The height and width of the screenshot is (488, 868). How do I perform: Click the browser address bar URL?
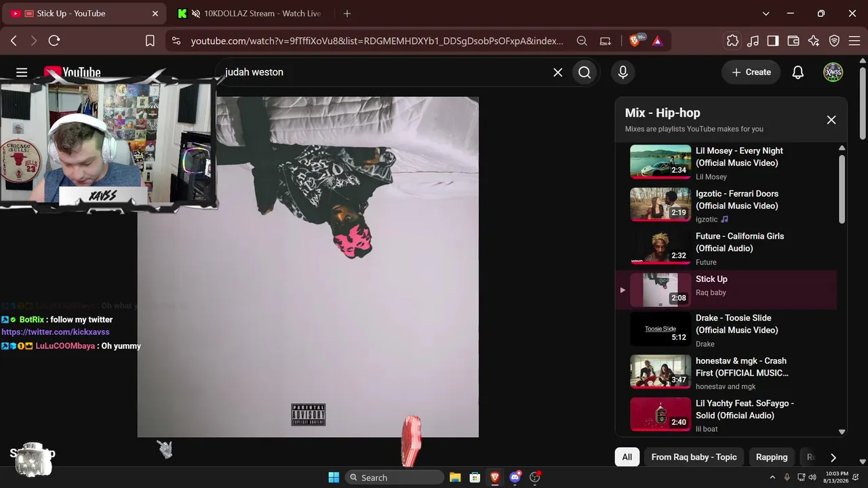point(377,41)
